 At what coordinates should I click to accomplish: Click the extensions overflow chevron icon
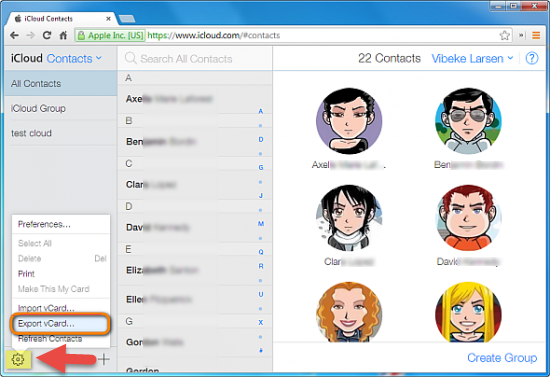[521, 35]
